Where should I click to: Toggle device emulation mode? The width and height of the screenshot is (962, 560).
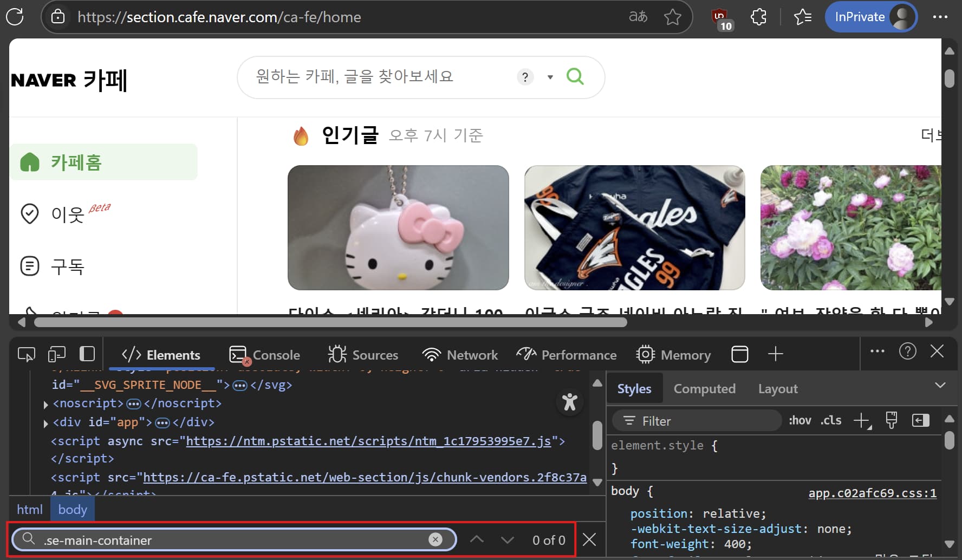pyautogui.click(x=56, y=354)
